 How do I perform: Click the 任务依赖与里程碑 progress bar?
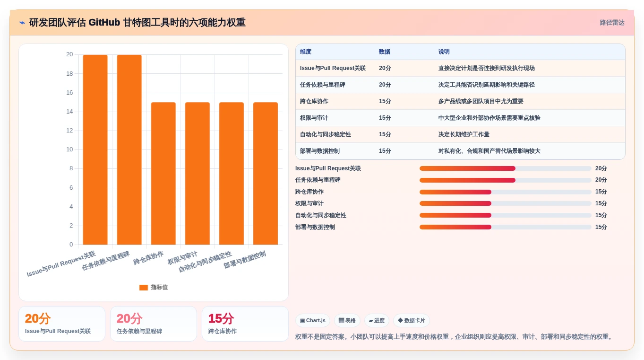[x=506, y=180]
